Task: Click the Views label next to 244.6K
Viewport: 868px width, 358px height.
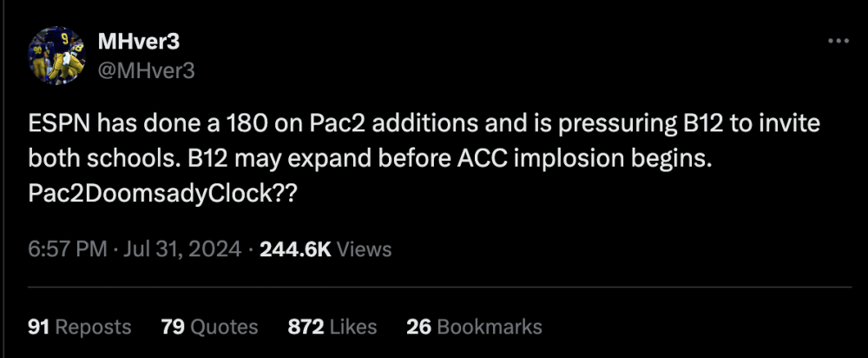Action: pos(364,249)
